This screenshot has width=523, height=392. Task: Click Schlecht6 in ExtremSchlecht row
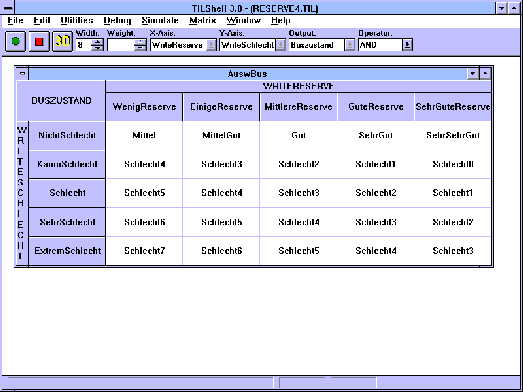221,251
